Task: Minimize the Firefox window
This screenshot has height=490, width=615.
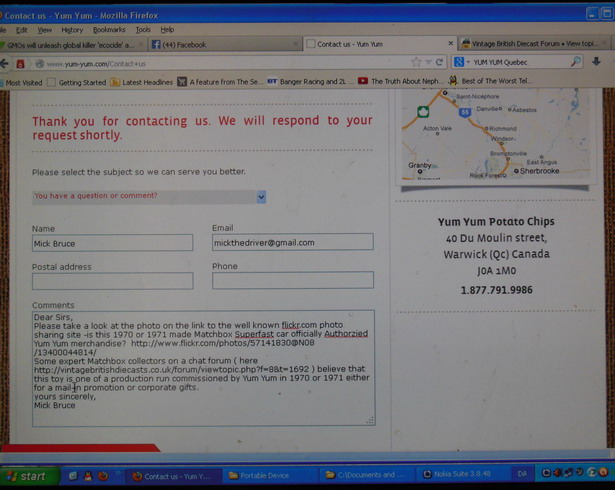Action: pos(592,14)
